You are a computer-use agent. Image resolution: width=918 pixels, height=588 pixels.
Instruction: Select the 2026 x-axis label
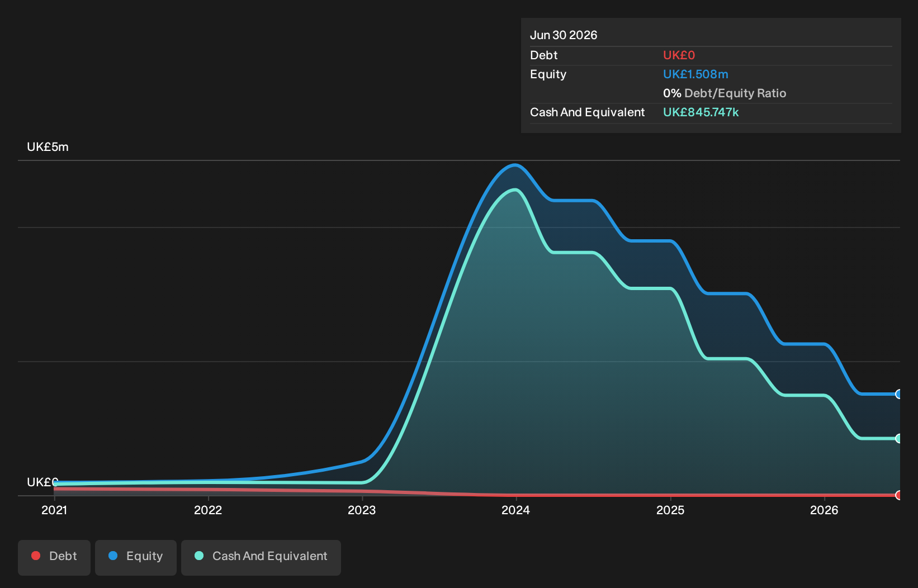click(x=824, y=510)
